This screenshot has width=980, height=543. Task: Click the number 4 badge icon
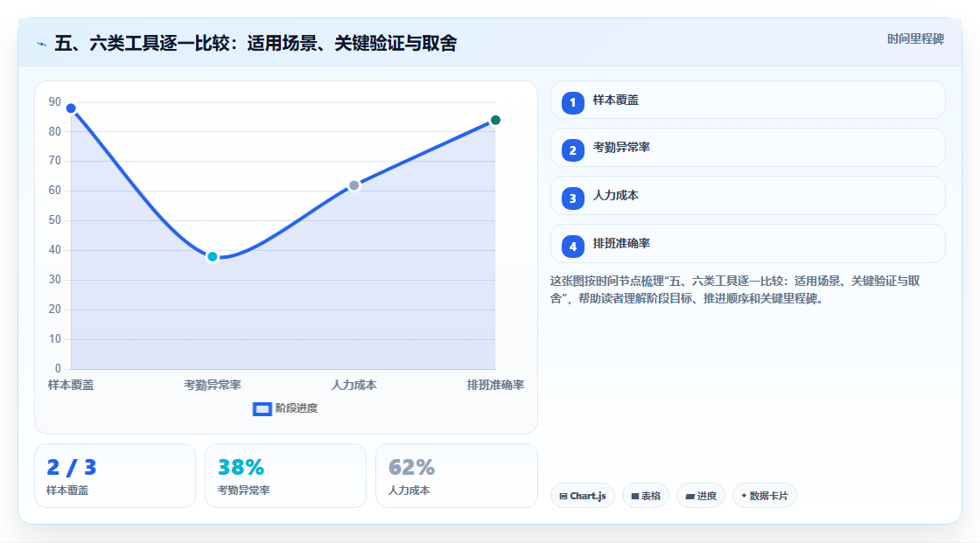572,247
